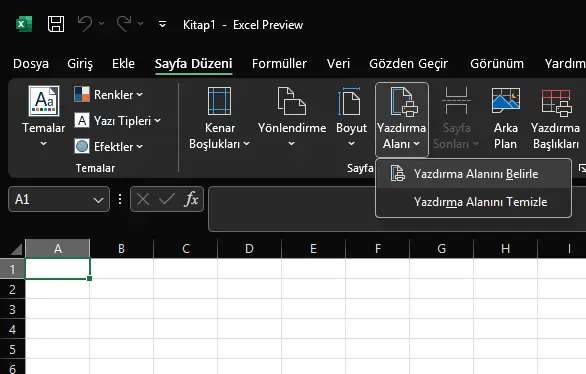The height and width of the screenshot is (374, 586).
Task: Open the Dosya tab
Action: click(x=31, y=64)
